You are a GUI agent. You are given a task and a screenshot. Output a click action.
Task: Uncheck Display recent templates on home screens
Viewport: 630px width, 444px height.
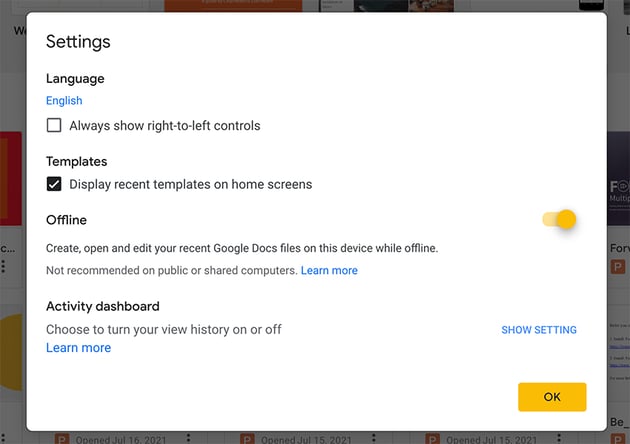pos(54,184)
